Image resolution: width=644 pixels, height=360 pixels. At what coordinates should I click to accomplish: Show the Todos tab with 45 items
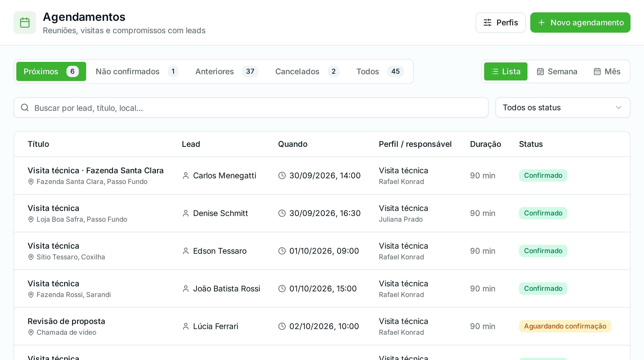click(x=380, y=71)
